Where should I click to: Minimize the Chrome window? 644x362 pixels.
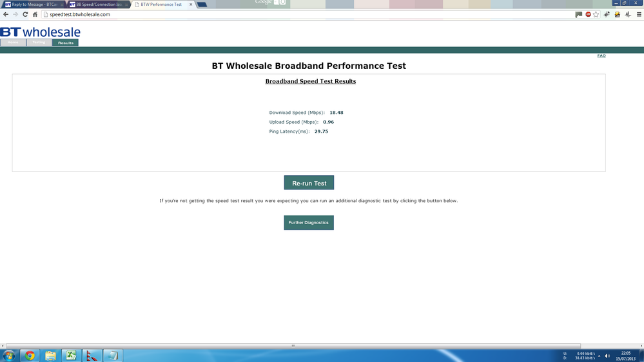[616, 3]
